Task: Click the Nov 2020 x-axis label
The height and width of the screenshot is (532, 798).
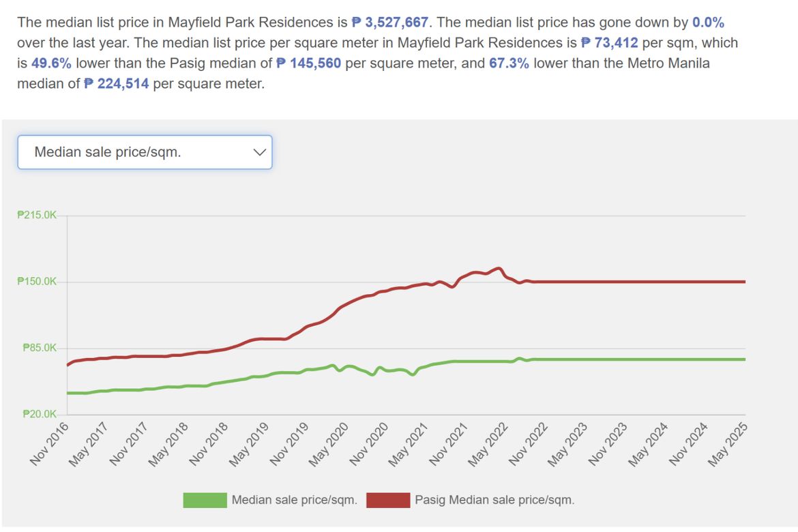Action: point(368,443)
